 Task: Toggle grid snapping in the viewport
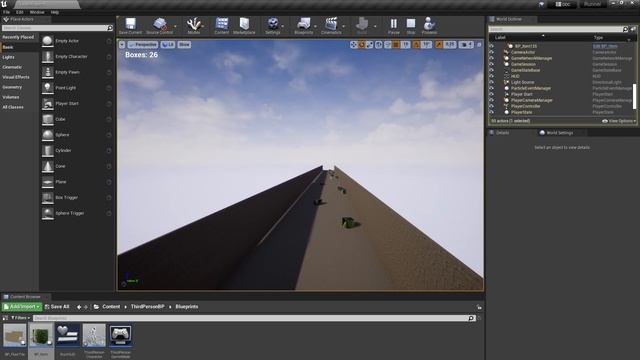click(396, 44)
